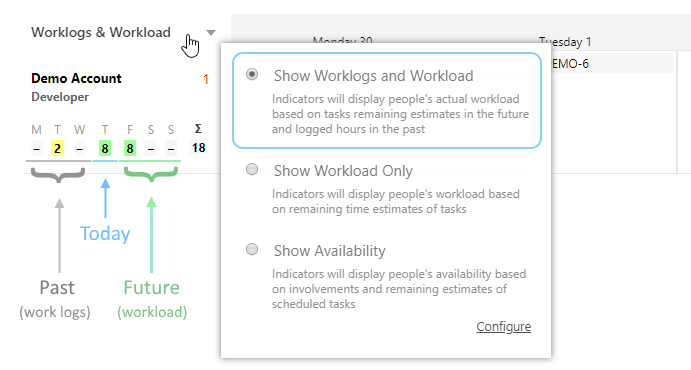The width and height of the screenshot is (691, 370).
Task: Open the Worklogs & Workload dropdown arrow
Action: pyautogui.click(x=211, y=33)
